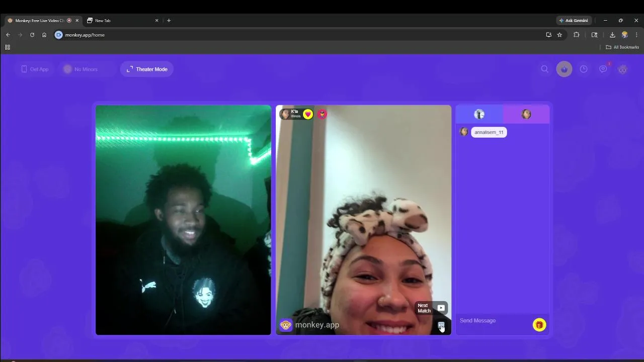Image resolution: width=644 pixels, height=362 pixels.
Task: Switch to the New Tab browser tab
Action: (x=123, y=21)
